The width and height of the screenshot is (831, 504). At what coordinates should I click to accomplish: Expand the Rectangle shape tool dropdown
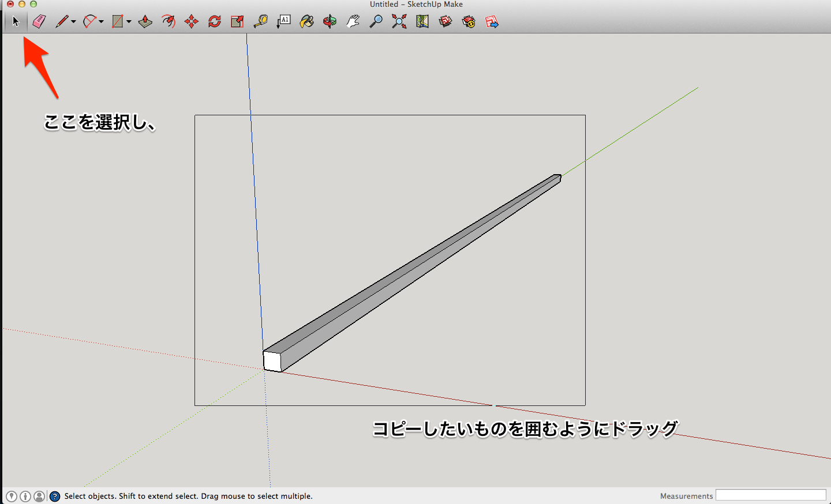129,22
